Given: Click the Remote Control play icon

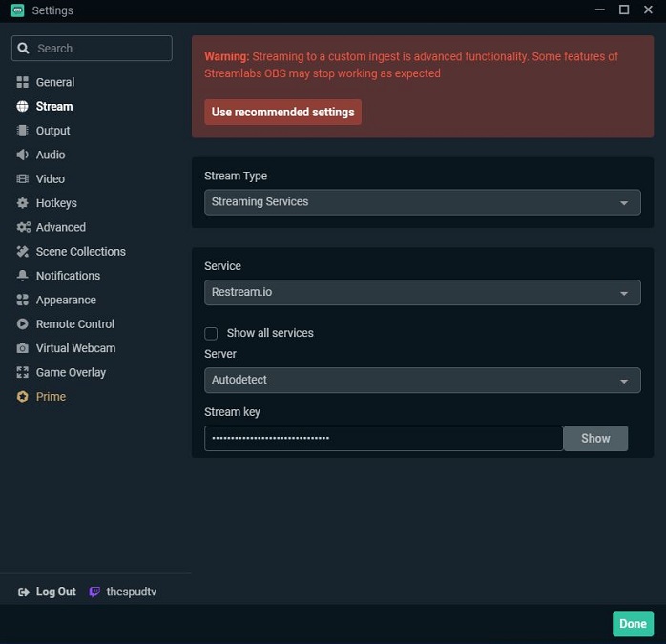Looking at the screenshot, I should point(23,324).
